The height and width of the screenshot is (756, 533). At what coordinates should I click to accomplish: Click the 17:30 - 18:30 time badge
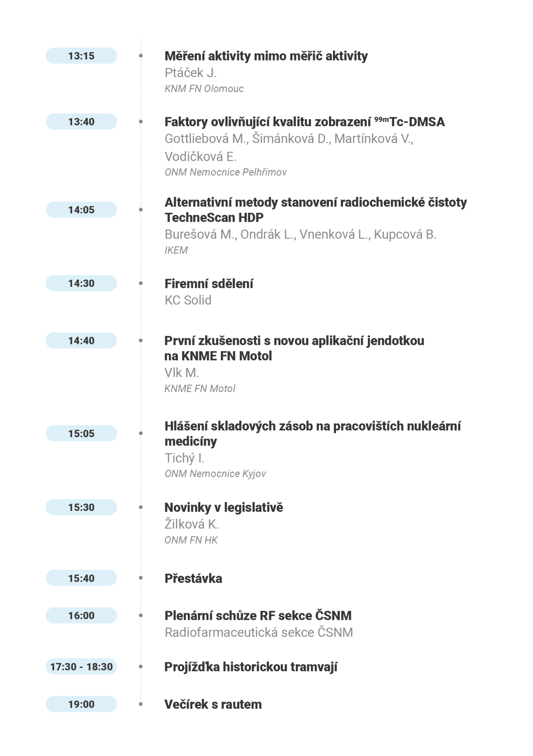coord(81,667)
